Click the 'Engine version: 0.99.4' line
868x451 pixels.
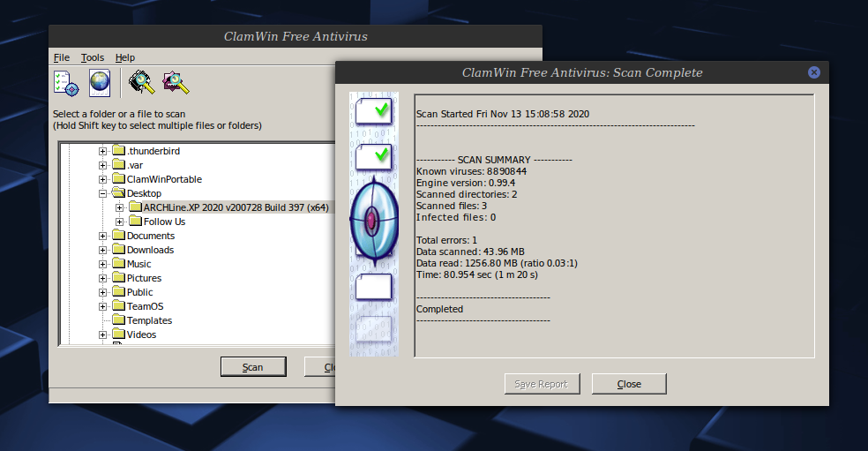pos(466,183)
